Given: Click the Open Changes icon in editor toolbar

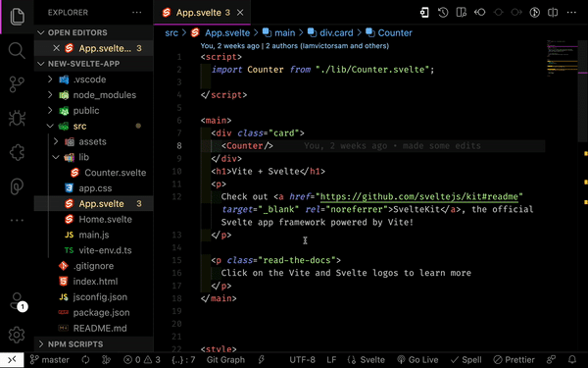Looking at the screenshot, I should 424,13.
